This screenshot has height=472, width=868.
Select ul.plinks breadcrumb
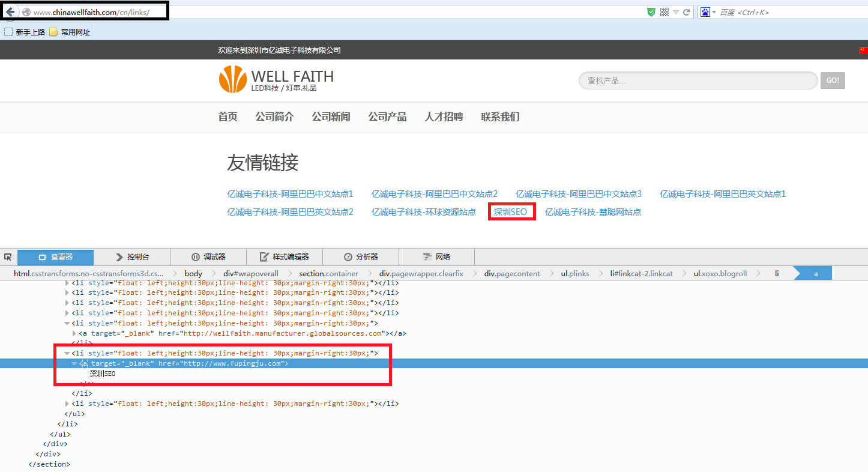[x=575, y=273]
